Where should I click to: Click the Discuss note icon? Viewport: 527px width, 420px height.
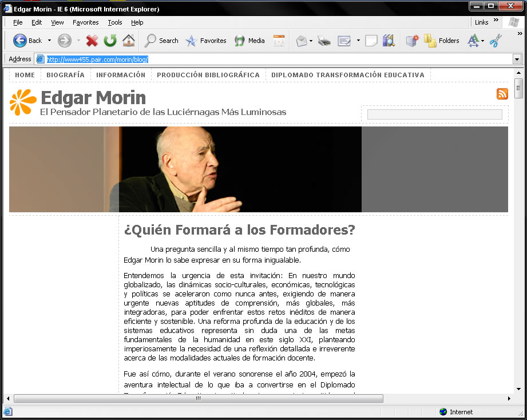[x=371, y=41]
